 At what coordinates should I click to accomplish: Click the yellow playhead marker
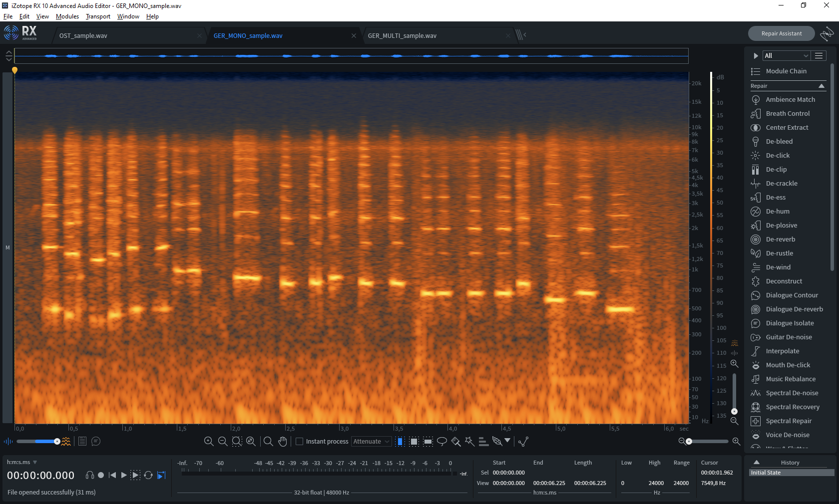(14, 70)
